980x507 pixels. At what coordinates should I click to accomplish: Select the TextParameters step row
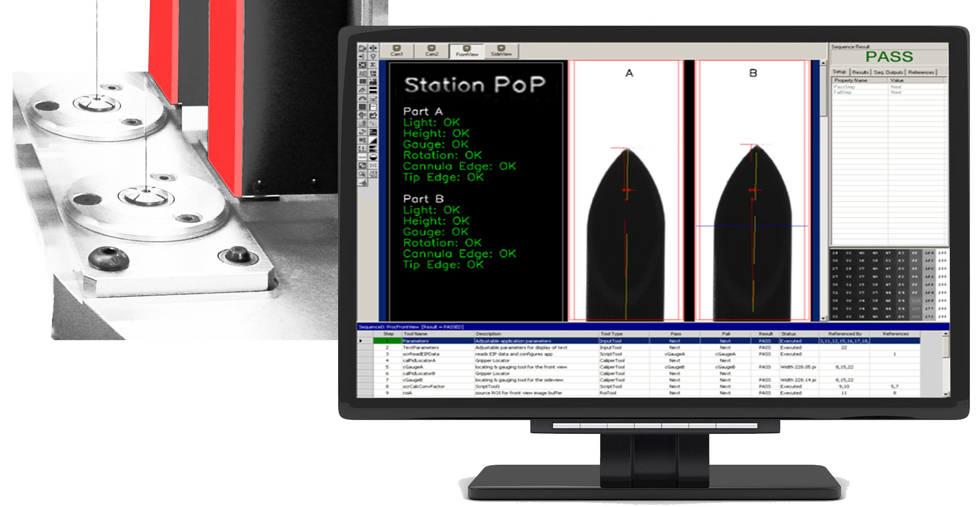click(x=420, y=348)
